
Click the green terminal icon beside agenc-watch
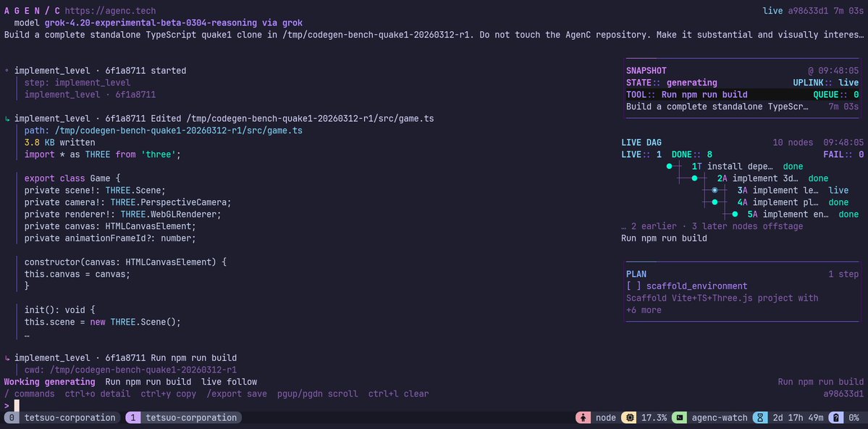[x=679, y=418]
